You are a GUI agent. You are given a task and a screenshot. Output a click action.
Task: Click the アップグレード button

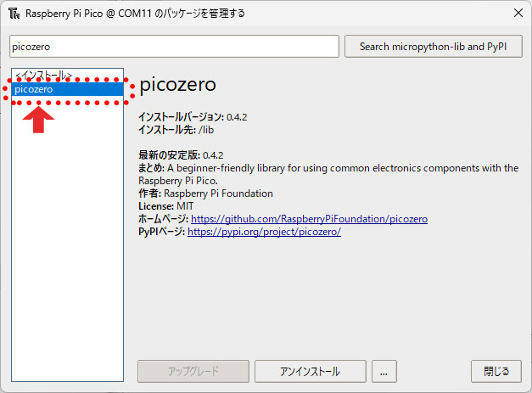(193, 371)
